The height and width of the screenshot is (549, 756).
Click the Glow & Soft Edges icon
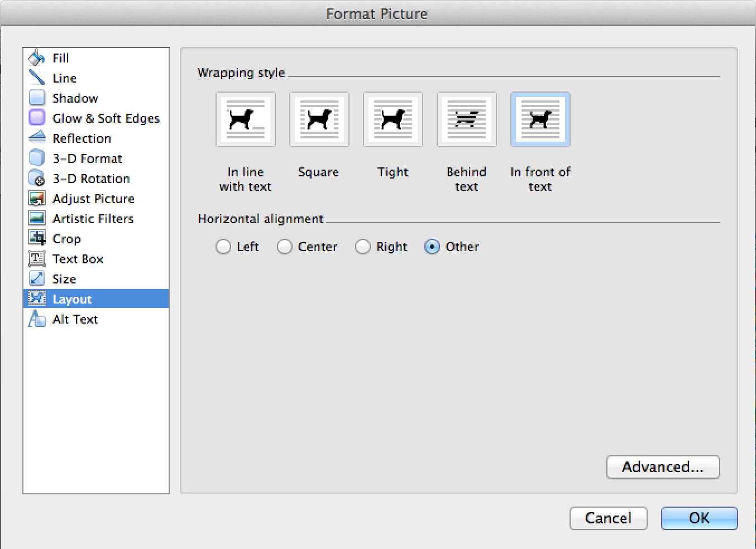coord(37,118)
